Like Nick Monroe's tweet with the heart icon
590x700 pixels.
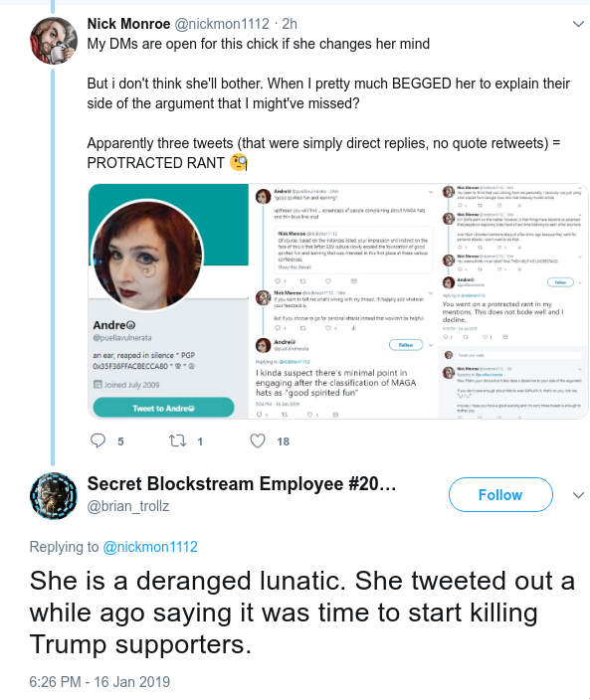click(258, 441)
